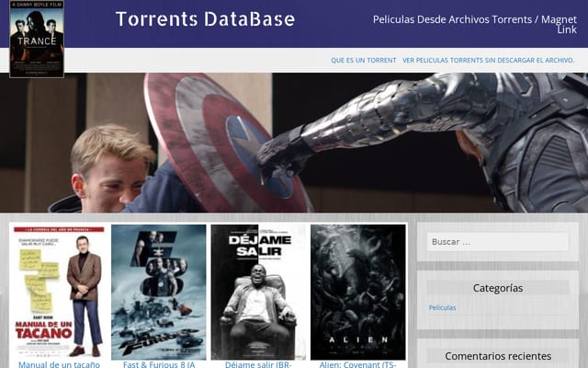
Task: Open VER PELICULAS TORRENTS SIN DESCARGAR EL ARCHIVO
Action: coord(488,60)
